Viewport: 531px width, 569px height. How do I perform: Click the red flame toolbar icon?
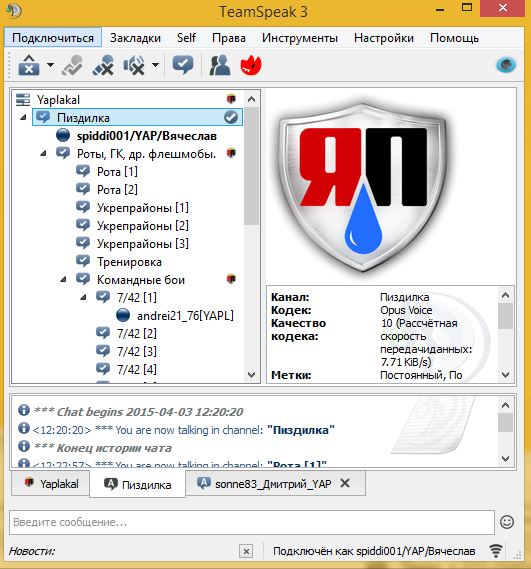(x=251, y=65)
